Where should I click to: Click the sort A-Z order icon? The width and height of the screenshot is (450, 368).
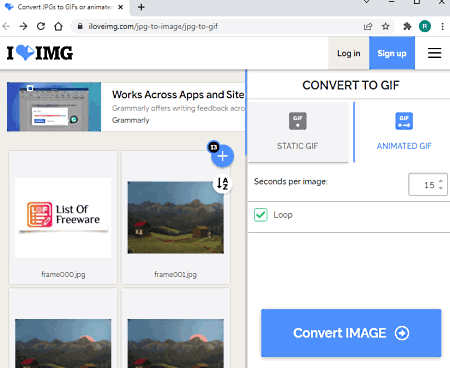pyautogui.click(x=222, y=183)
